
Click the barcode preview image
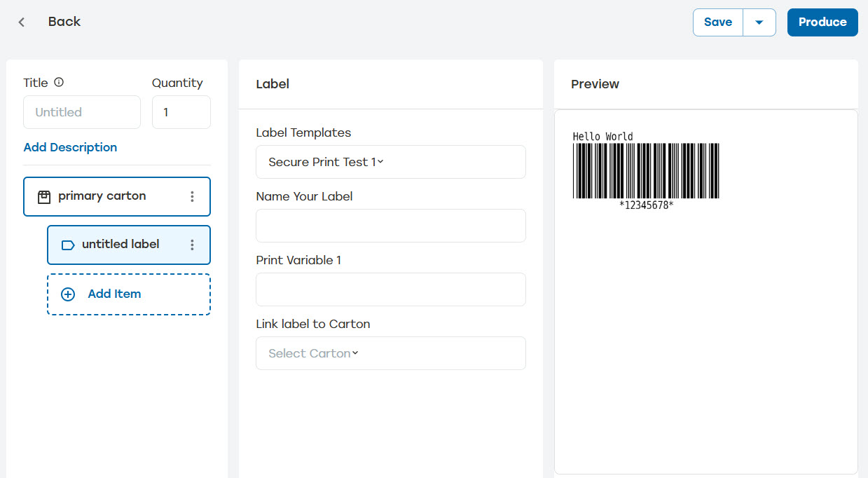pos(646,171)
